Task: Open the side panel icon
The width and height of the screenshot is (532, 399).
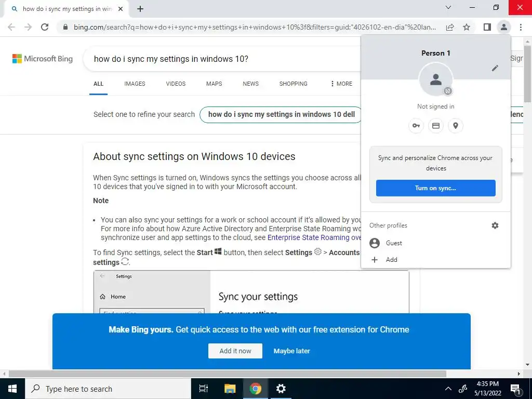Action: click(487, 27)
